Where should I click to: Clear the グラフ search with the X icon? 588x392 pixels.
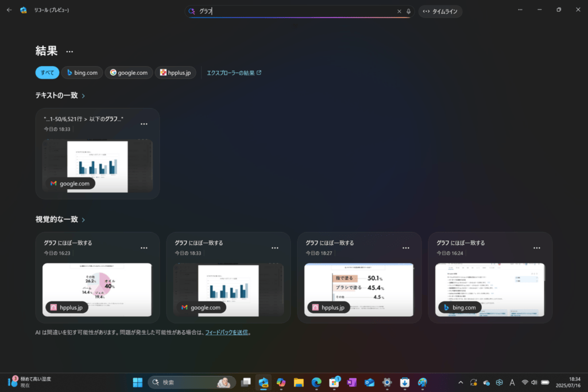pos(399,11)
